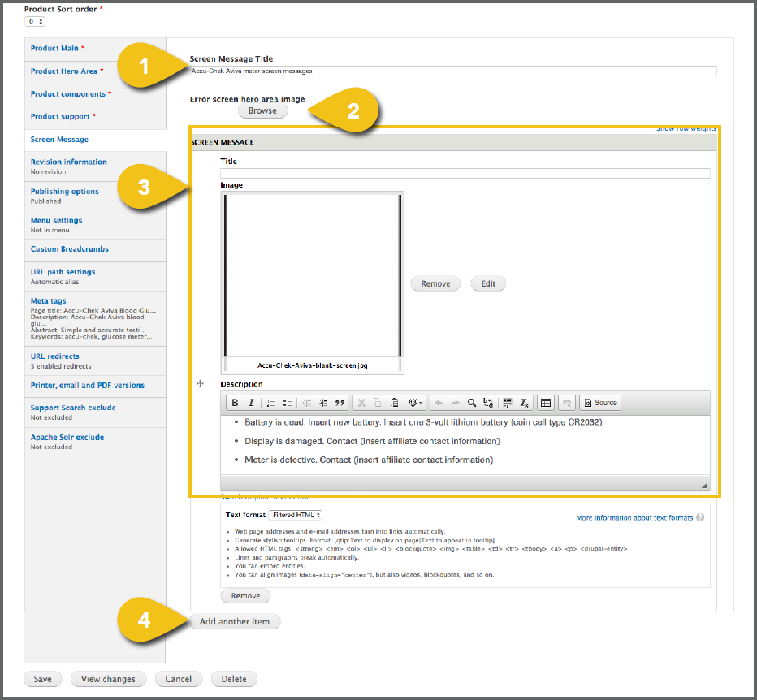Click the 'Battery is dead' bullet text
757x700 pixels.
coord(423,422)
